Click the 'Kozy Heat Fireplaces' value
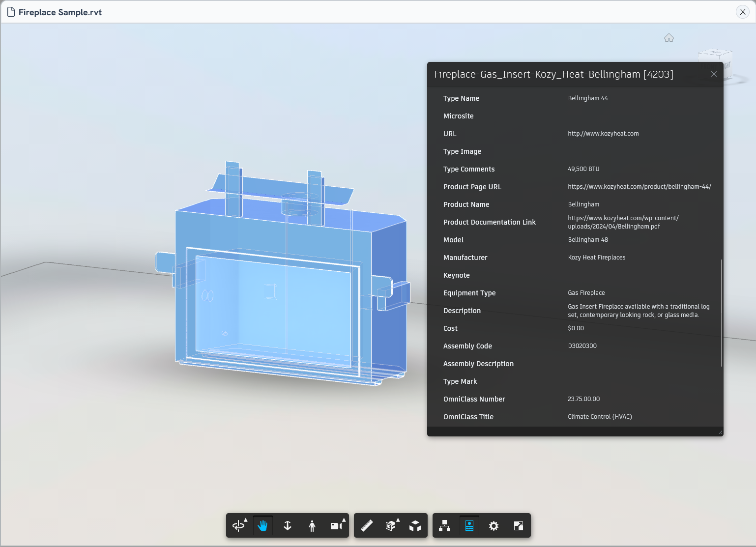This screenshot has width=756, height=547. 597,258
